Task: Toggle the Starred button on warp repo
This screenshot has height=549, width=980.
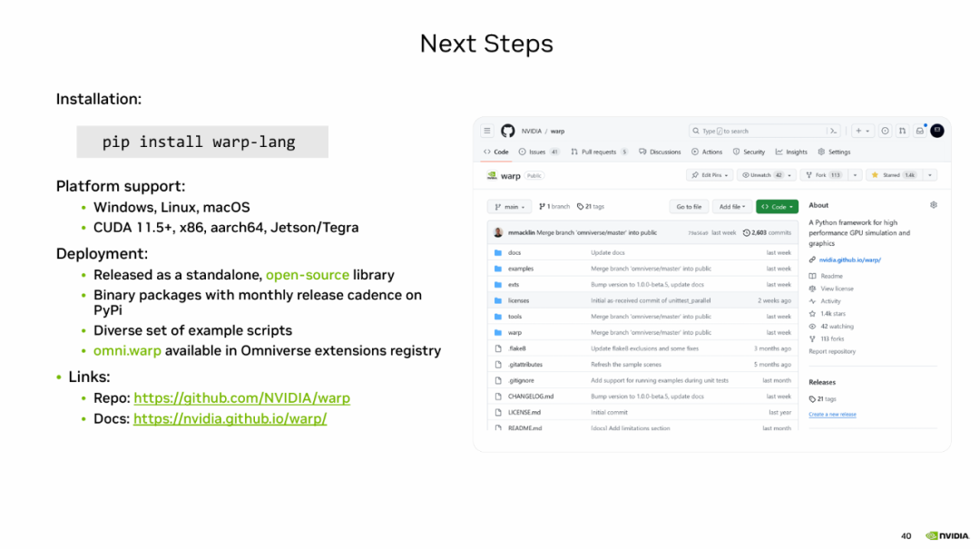Action: tap(894, 175)
